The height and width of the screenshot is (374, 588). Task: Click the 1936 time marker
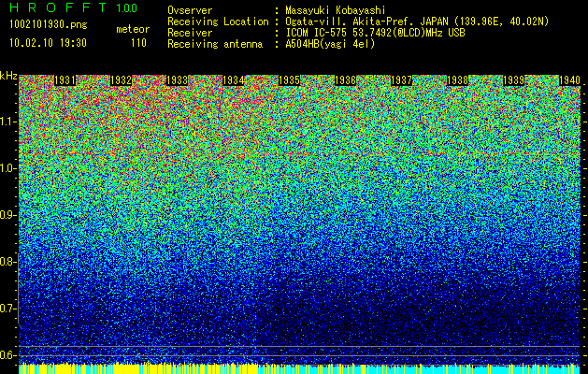click(345, 80)
